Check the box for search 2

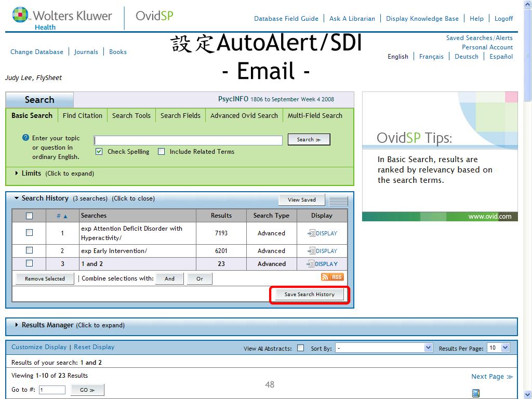(30, 250)
